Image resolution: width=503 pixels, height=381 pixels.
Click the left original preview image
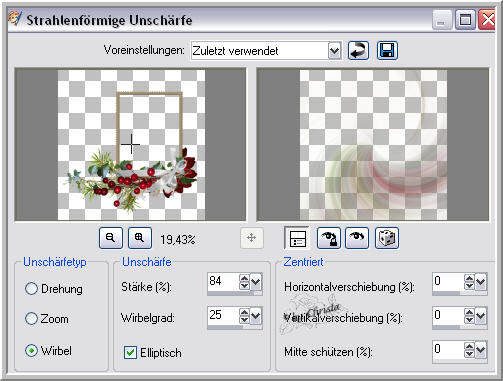130,144
